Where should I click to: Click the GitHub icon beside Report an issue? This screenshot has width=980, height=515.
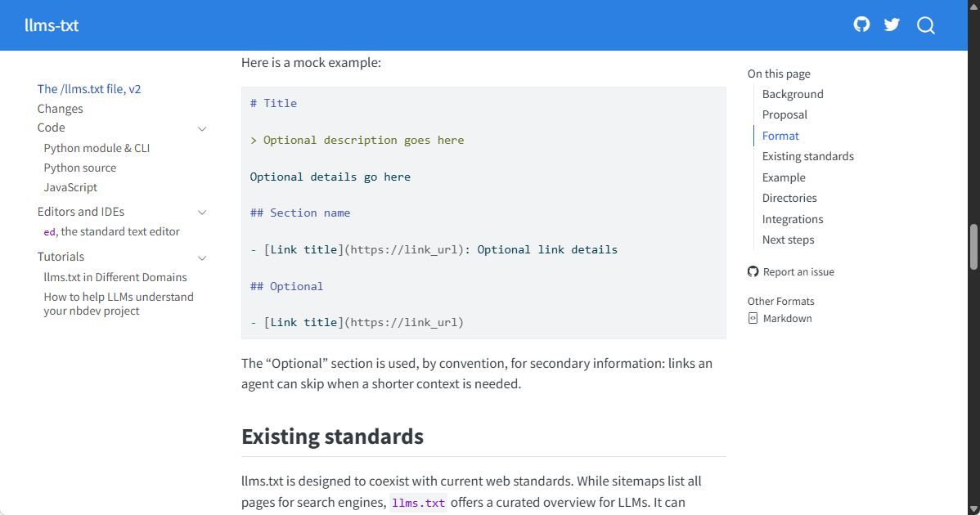(753, 271)
